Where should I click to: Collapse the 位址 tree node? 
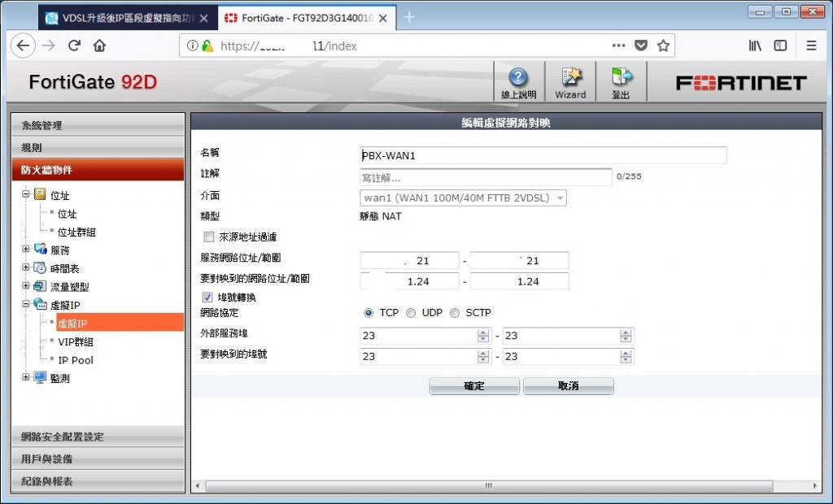point(25,193)
